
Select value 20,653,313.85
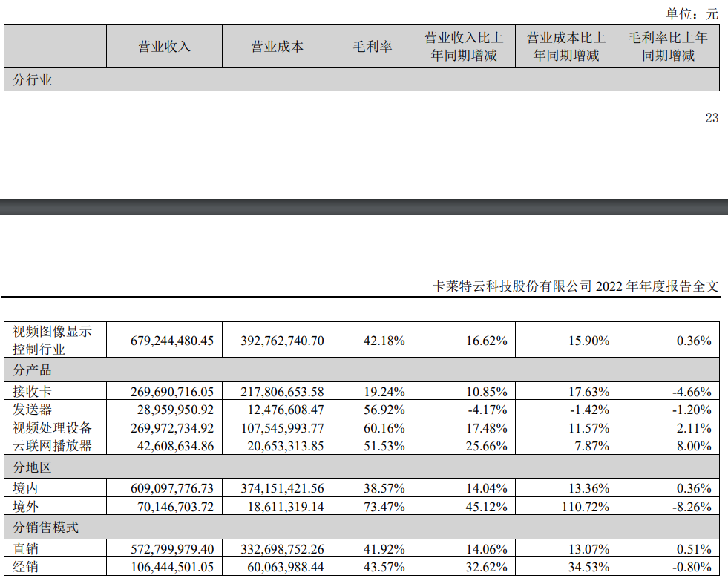pos(286,446)
